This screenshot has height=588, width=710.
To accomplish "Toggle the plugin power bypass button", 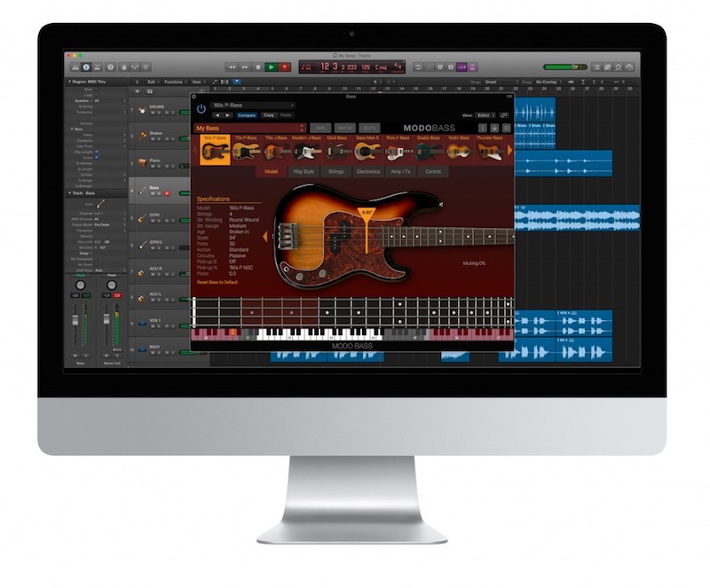I will coord(201,108).
